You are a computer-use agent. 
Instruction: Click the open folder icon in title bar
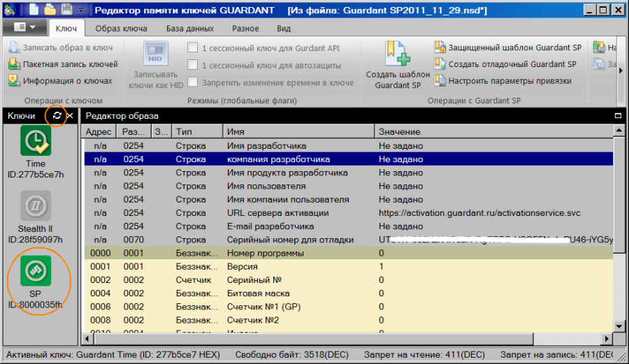(50, 10)
